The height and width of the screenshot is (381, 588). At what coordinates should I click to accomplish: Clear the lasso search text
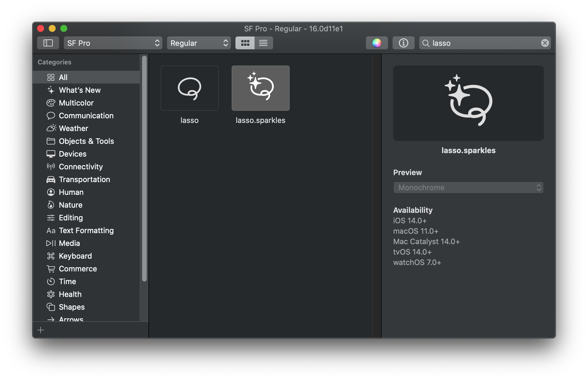click(x=545, y=43)
